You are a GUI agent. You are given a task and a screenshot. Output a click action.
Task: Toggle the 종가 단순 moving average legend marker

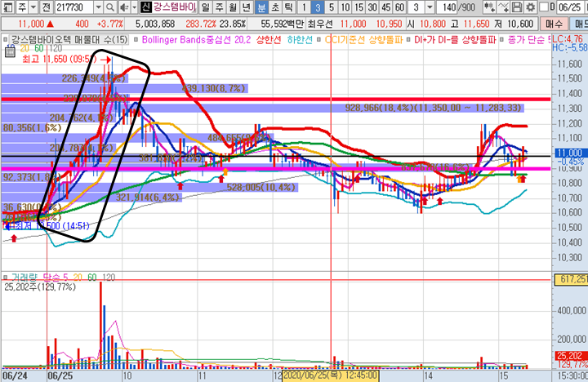[501, 40]
